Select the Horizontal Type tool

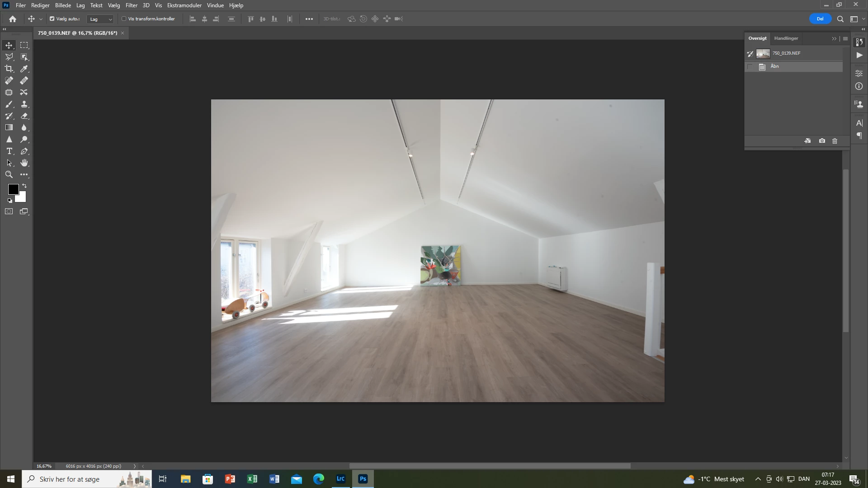tap(9, 151)
